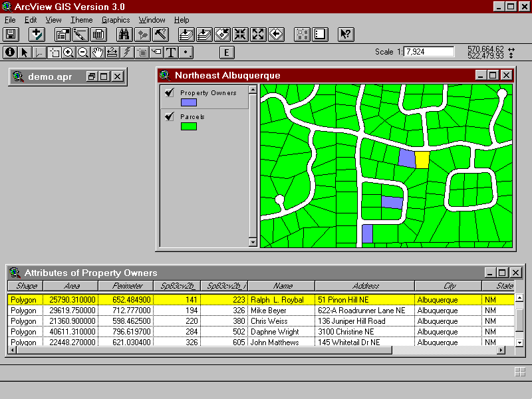This screenshot has width=532, height=399.
Task: Select the Ralph L. Roybal table row
Action: pos(261,300)
